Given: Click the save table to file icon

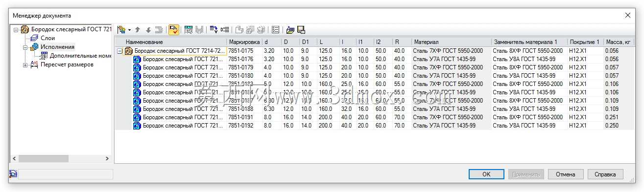Looking at the screenshot, I should pos(301,30).
